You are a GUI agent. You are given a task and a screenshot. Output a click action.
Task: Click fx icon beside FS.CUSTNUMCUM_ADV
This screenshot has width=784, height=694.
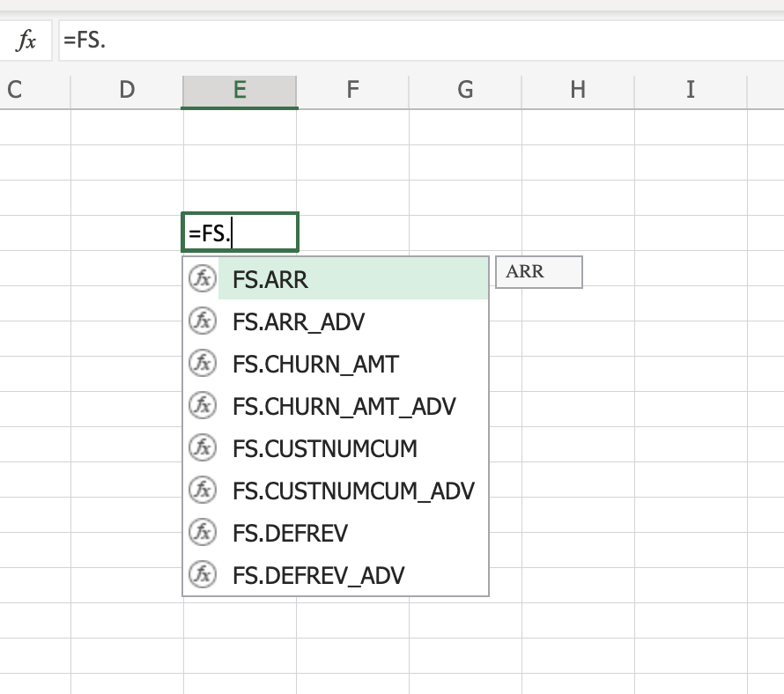pyautogui.click(x=203, y=490)
